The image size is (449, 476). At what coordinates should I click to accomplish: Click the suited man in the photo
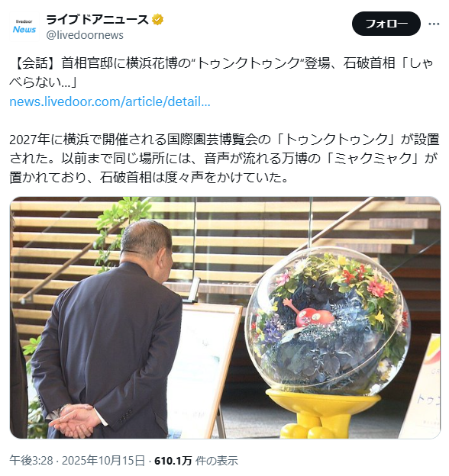click(x=106, y=330)
